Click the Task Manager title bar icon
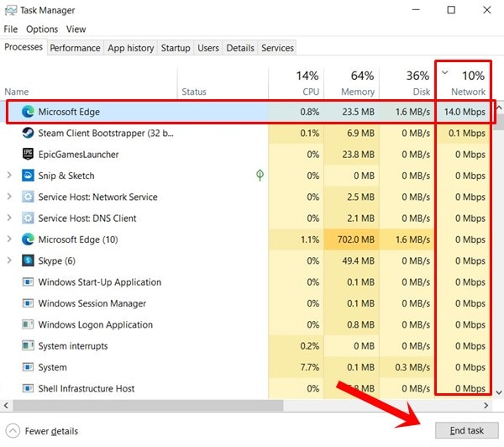Image resolution: width=504 pixels, height=447 pixels. point(11,10)
